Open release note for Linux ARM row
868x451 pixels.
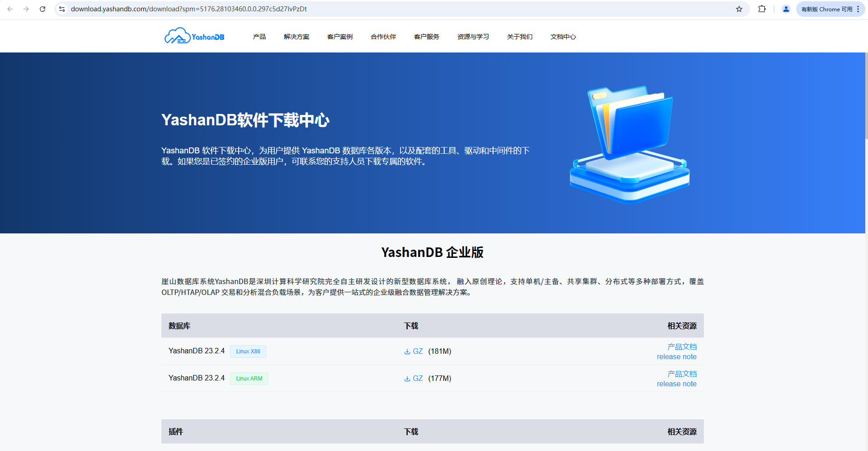point(677,384)
